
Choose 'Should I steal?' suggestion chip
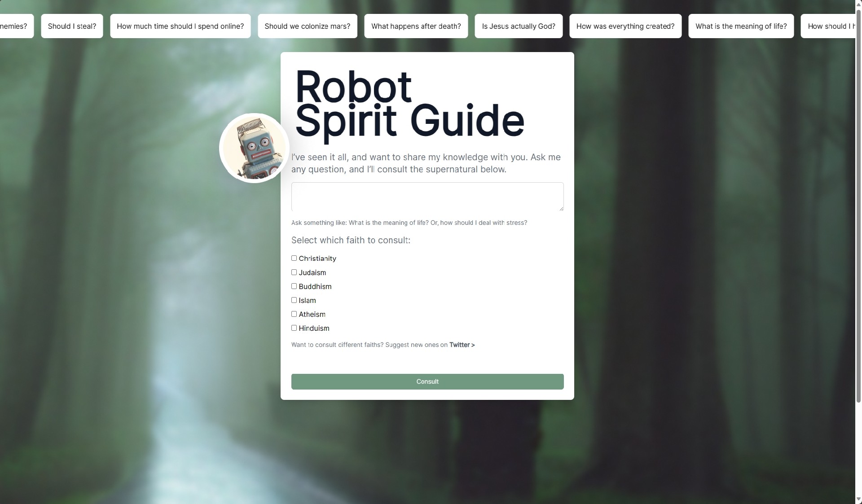72,26
